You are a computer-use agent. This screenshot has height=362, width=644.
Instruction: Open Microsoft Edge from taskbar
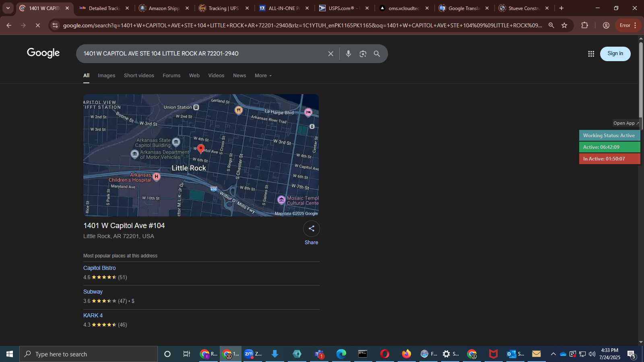coord(341,354)
